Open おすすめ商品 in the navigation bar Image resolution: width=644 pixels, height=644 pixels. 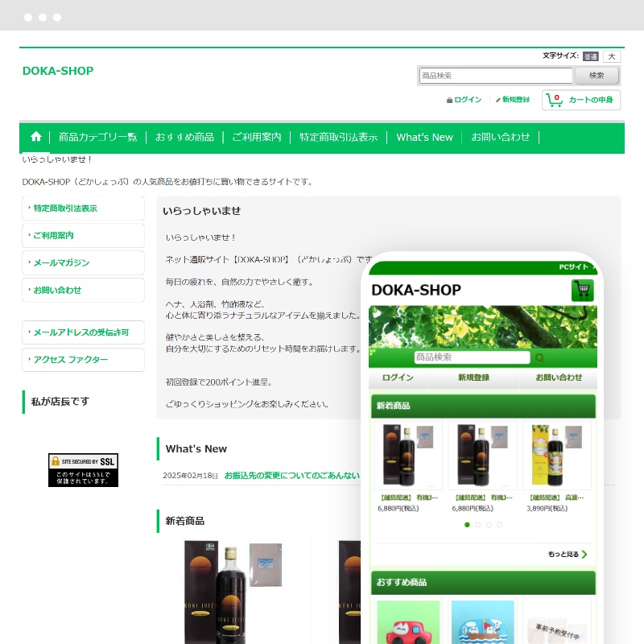184,137
